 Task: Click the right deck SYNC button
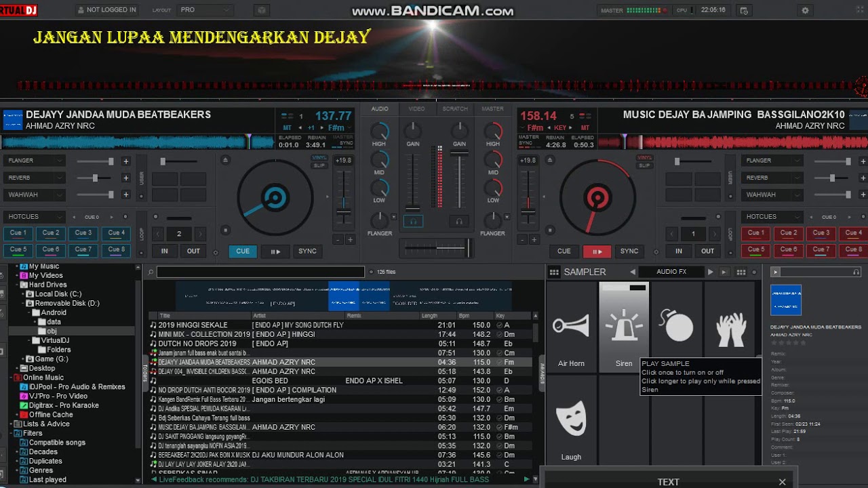[x=629, y=251]
